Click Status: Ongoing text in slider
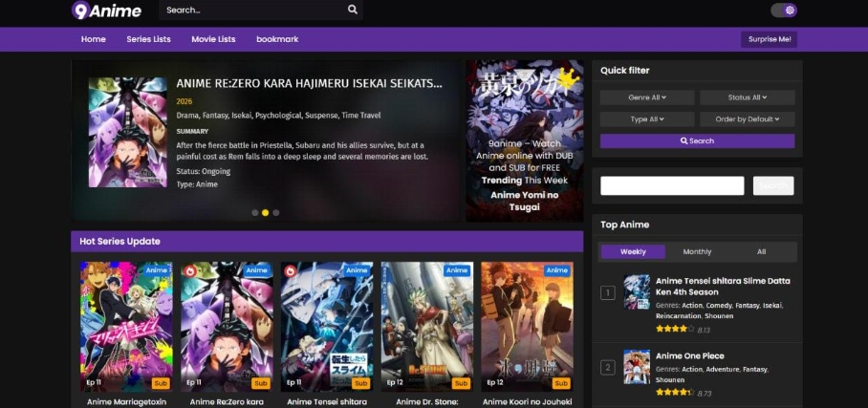Viewport: 868px width, 408px height. point(204,172)
